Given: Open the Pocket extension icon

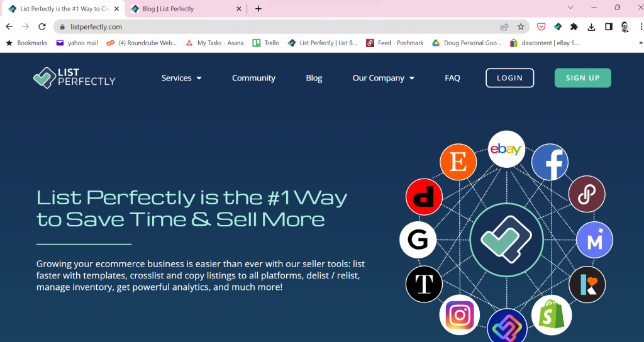Looking at the screenshot, I should pyautogui.click(x=541, y=26).
